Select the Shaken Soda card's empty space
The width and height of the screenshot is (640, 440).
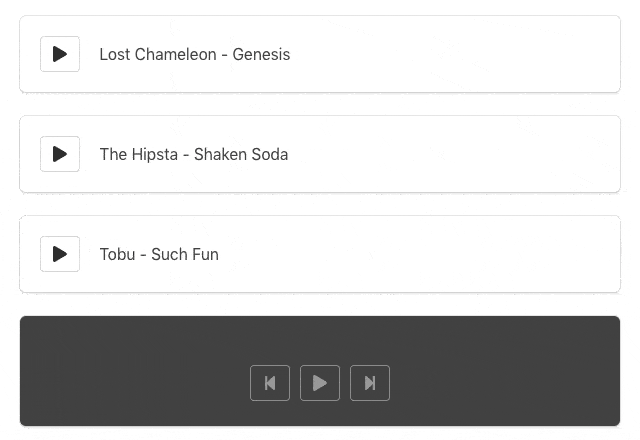coord(450,154)
